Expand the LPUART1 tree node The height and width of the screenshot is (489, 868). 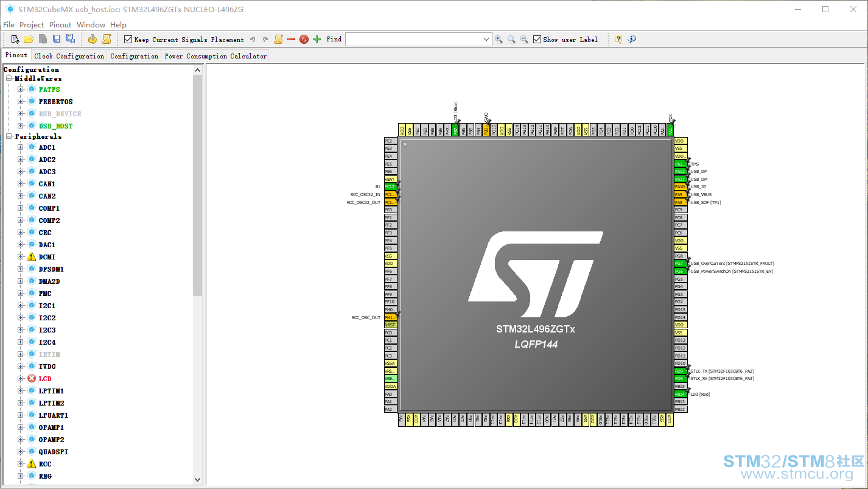(x=21, y=415)
